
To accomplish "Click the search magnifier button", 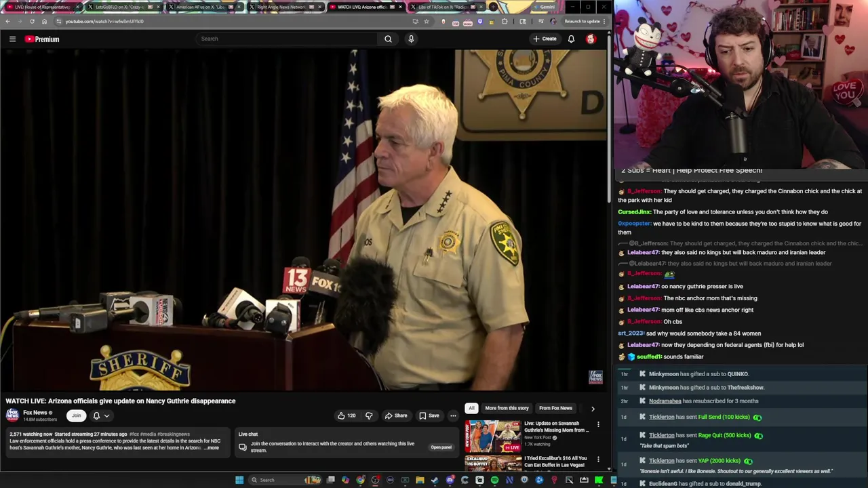I will click(388, 39).
